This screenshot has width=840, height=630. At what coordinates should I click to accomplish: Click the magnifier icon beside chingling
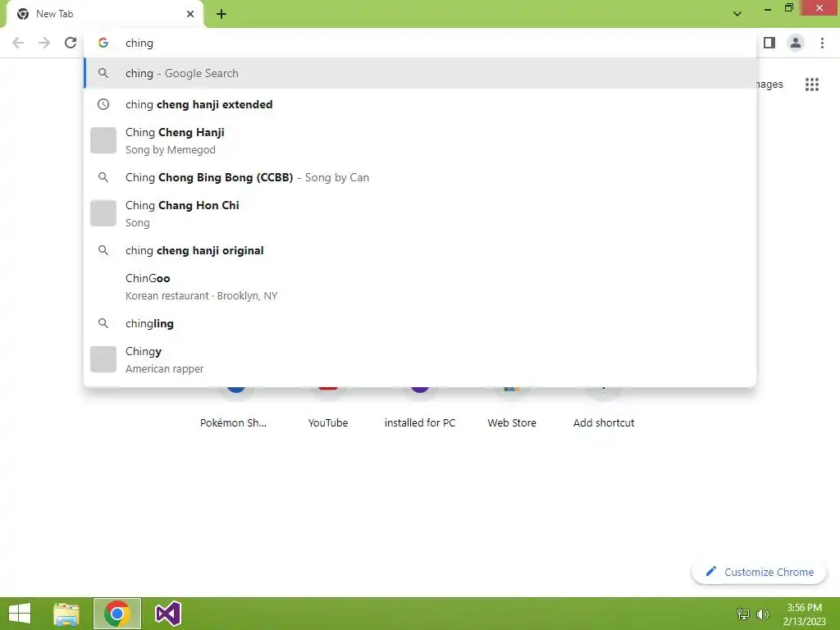[x=103, y=323]
